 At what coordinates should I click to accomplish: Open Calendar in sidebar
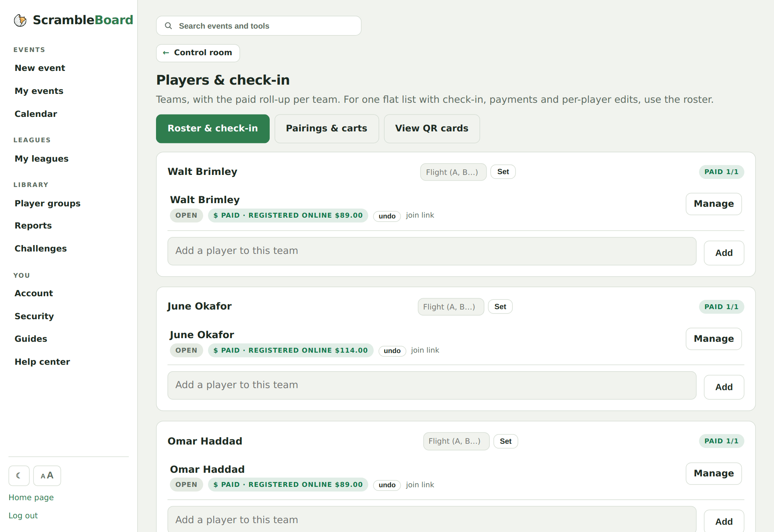tap(36, 114)
